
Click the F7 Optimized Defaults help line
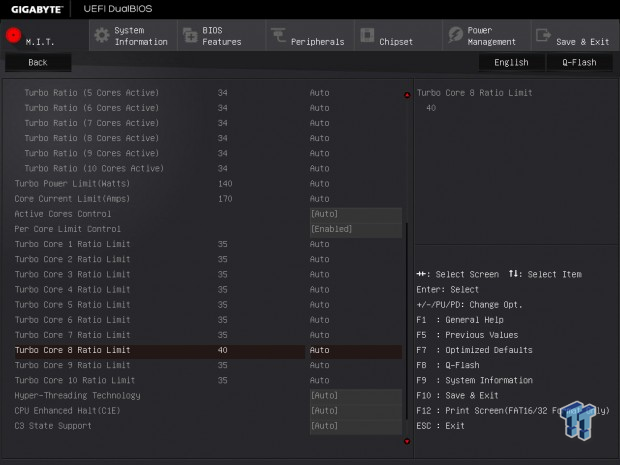click(x=474, y=350)
